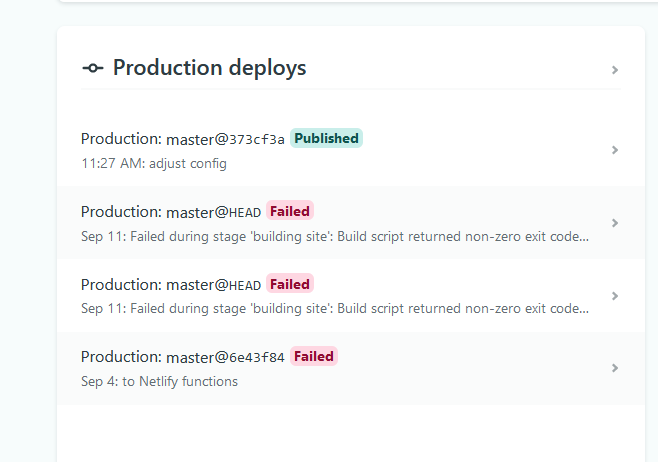Expand the Production deploys header chevron

(615, 70)
